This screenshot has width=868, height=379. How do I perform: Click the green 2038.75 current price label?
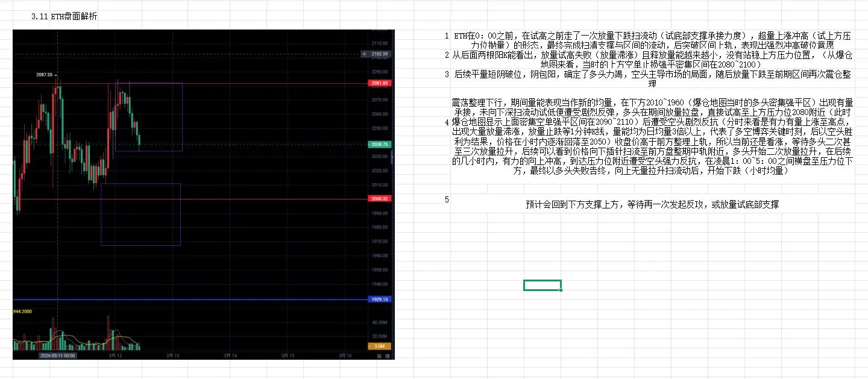pos(380,145)
